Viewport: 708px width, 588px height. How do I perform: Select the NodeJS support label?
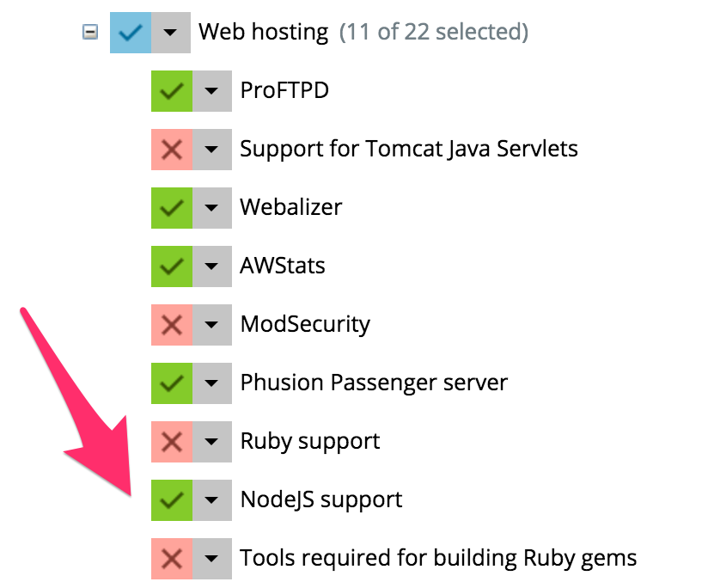pos(321,500)
